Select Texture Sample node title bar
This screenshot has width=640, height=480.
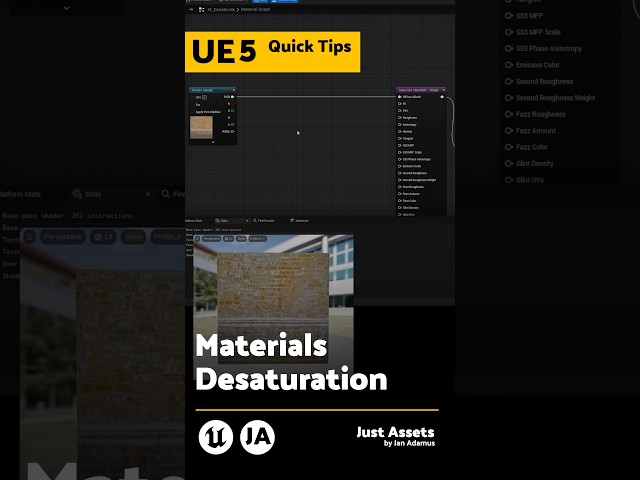click(212, 90)
